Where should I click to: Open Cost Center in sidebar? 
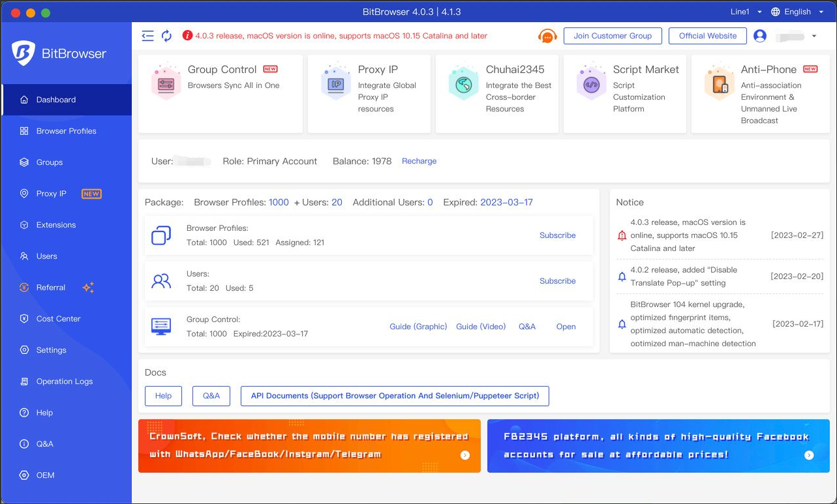[x=67, y=319]
